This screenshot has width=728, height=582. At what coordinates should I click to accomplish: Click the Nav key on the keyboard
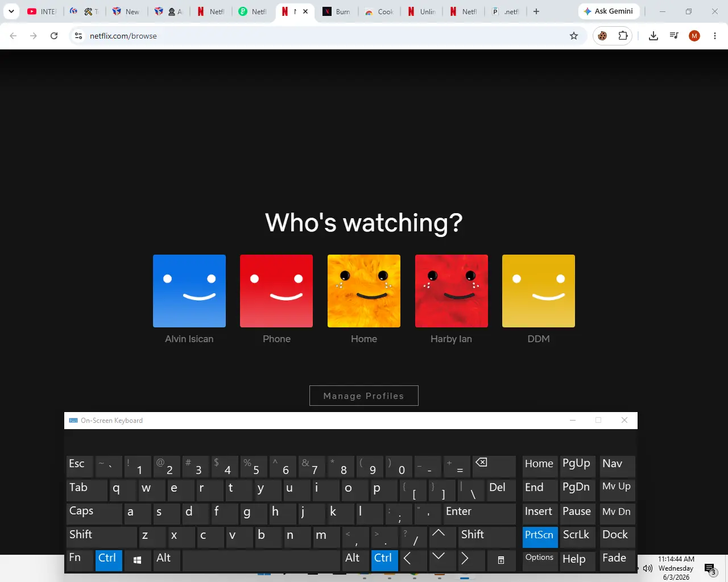click(x=617, y=465)
